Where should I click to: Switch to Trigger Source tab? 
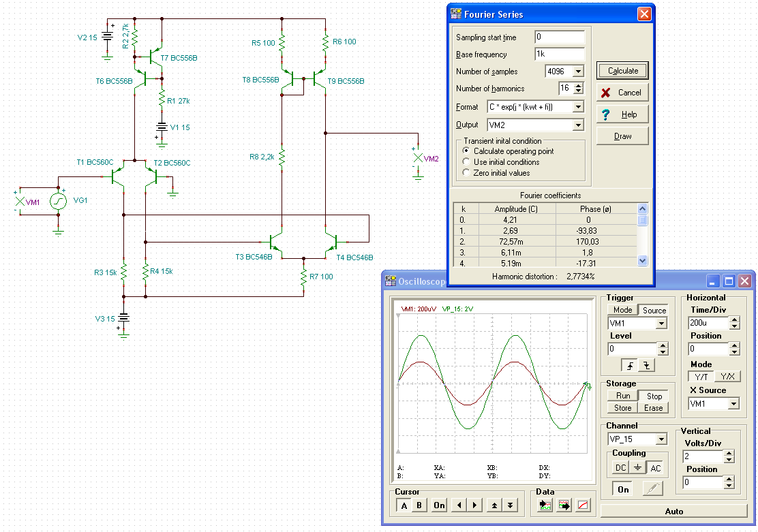(654, 310)
